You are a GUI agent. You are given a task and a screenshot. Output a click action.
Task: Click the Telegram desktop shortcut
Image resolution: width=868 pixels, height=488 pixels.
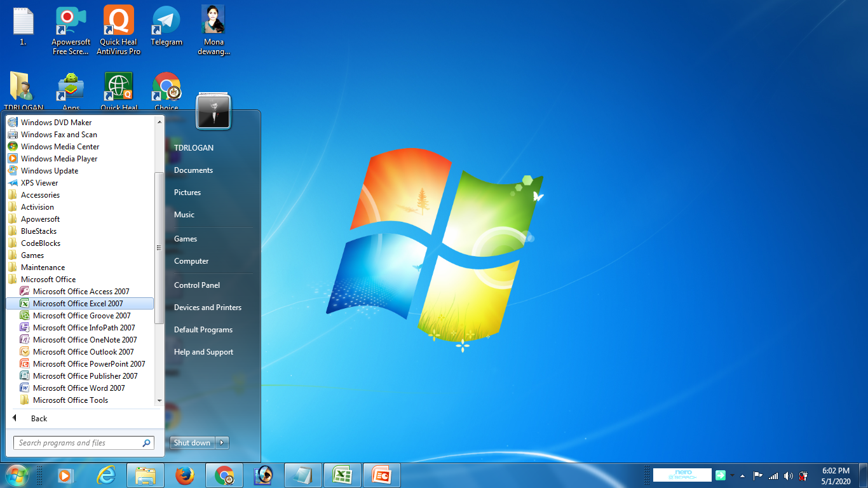pos(166,26)
